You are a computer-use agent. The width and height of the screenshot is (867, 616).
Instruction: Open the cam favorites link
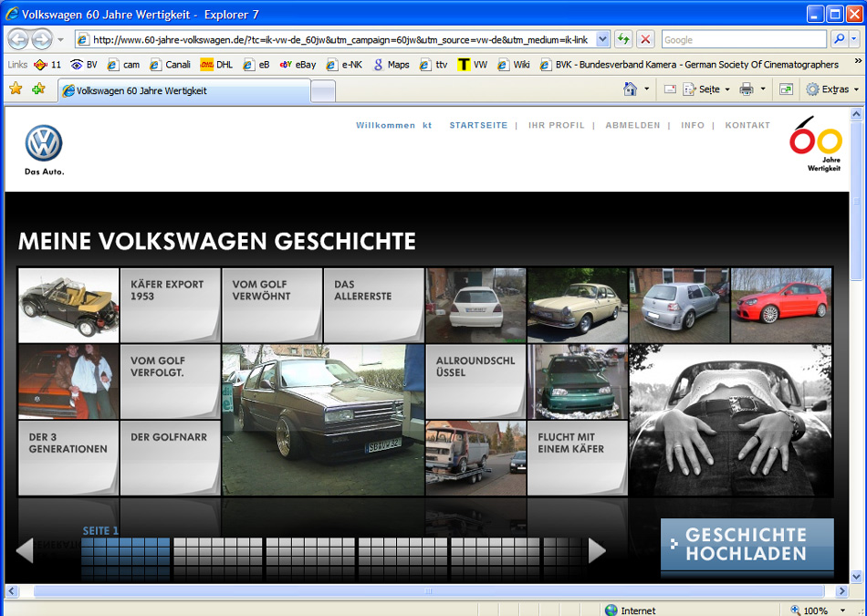[x=123, y=65]
